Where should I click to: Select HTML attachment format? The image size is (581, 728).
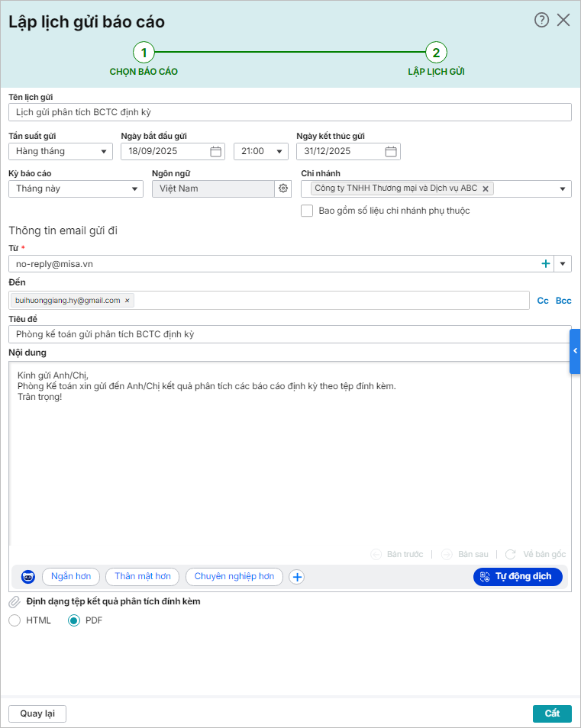[15, 620]
